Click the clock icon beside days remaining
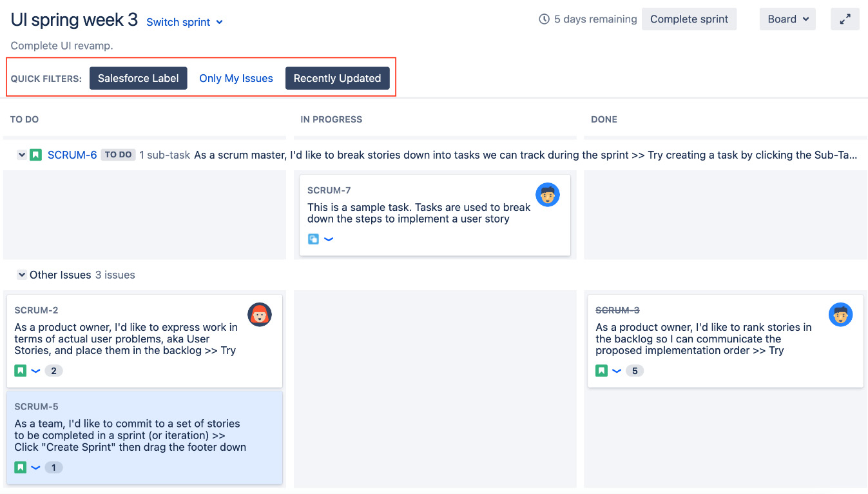Image resolution: width=868 pixels, height=494 pixels. [545, 19]
